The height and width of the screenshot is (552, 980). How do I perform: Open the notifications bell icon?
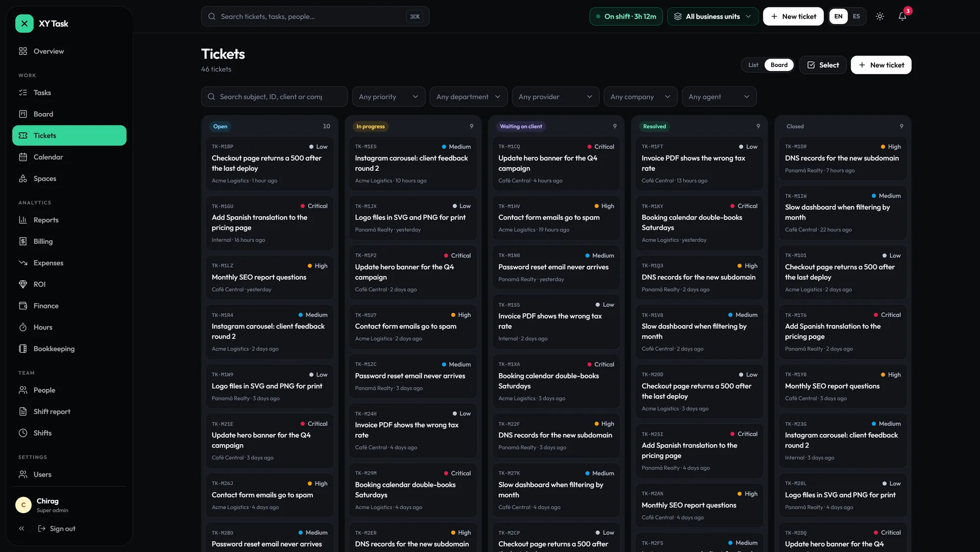(902, 16)
